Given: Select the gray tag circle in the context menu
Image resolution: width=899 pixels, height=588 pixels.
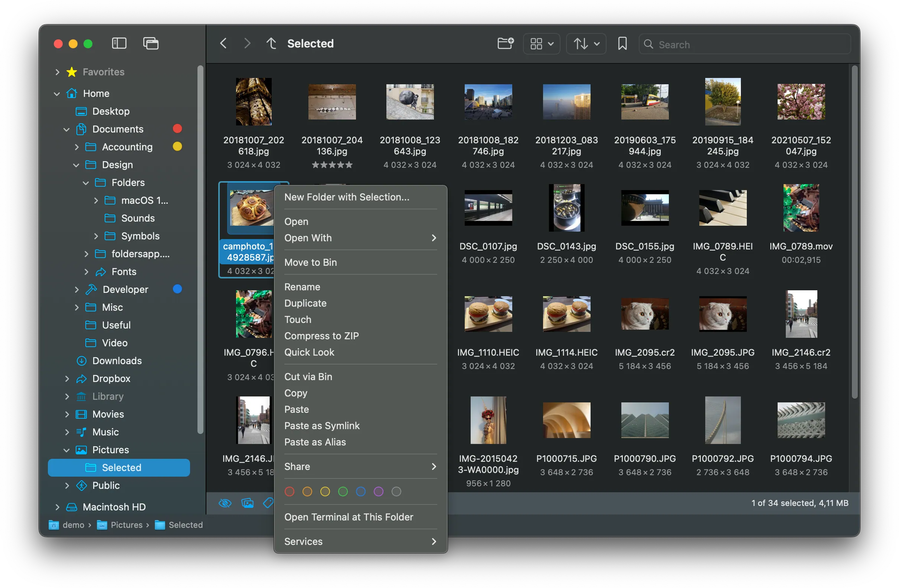Looking at the screenshot, I should (396, 491).
